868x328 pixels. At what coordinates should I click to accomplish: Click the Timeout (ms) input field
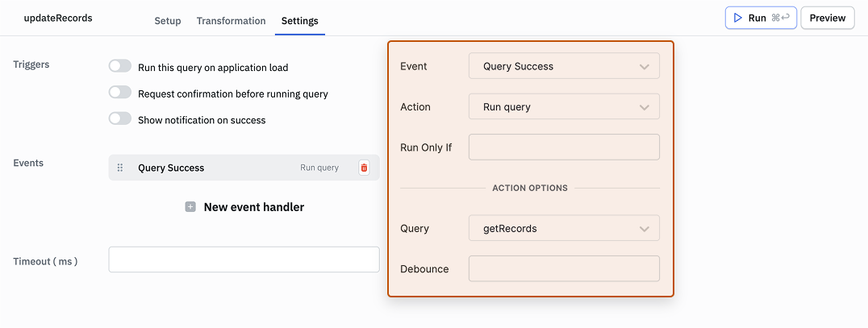[x=244, y=259]
